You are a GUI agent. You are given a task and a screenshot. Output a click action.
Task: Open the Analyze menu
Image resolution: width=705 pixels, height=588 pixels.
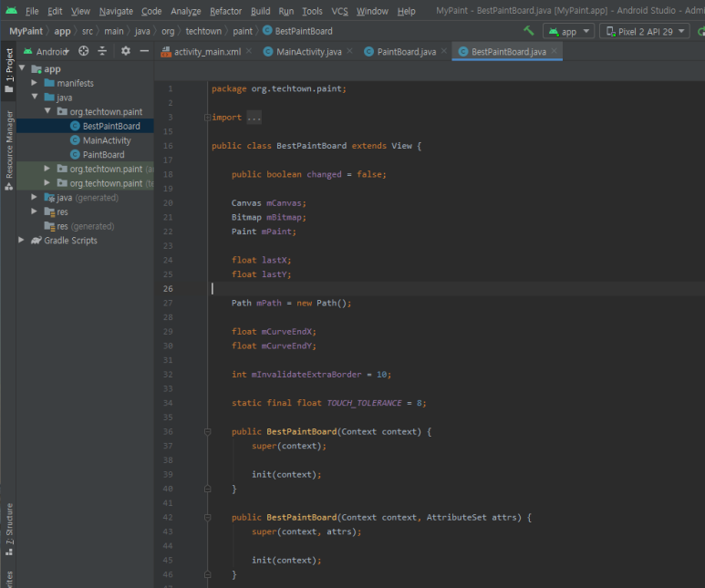point(186,11)
